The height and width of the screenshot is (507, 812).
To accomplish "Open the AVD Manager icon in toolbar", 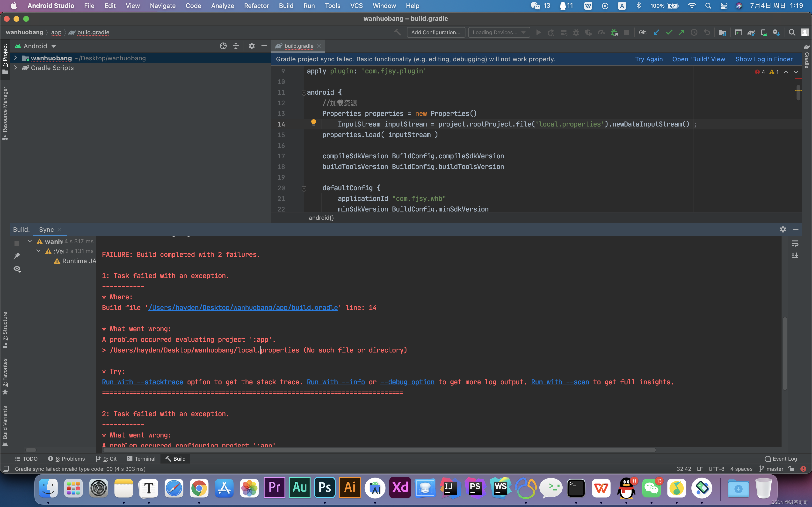I will [763, 33].
